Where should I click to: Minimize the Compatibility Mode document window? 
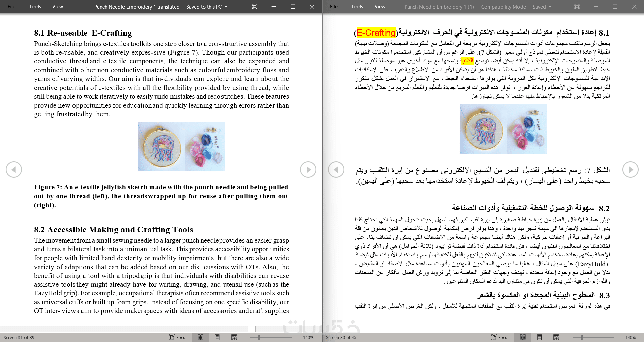596,7
